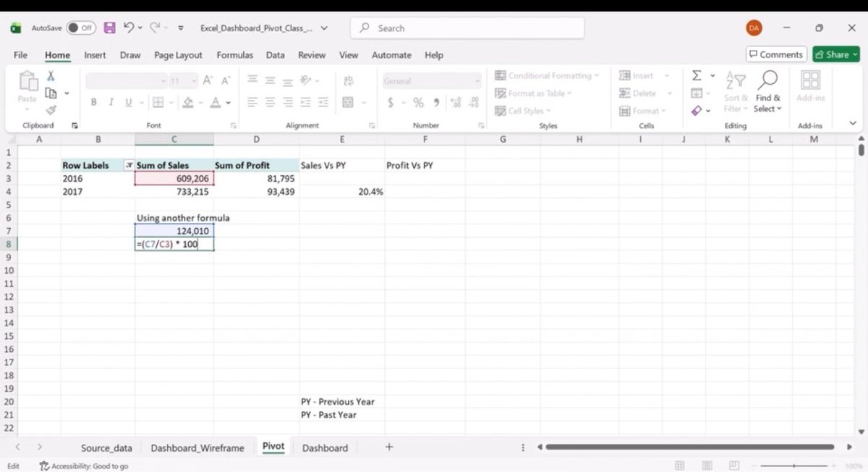The height and width of the screenshot is (472, 868).
Task: Click the Save floppy disk icon
Action: [110, 28]
